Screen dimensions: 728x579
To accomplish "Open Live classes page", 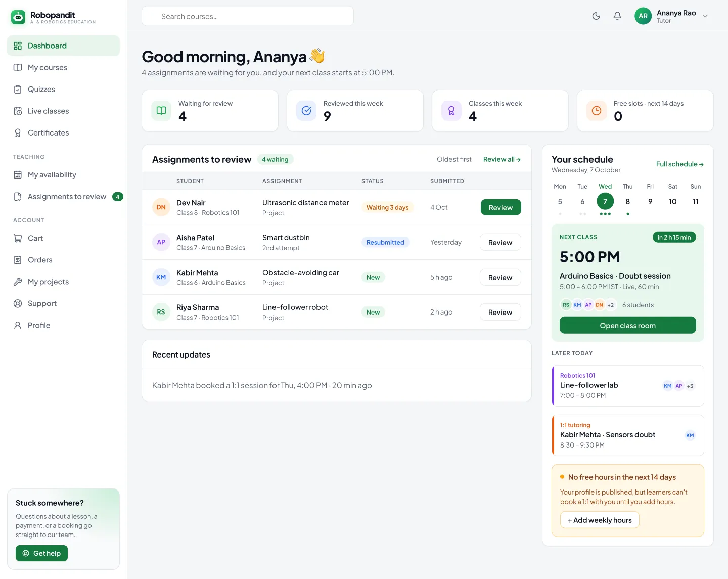I will click(64, 111).
